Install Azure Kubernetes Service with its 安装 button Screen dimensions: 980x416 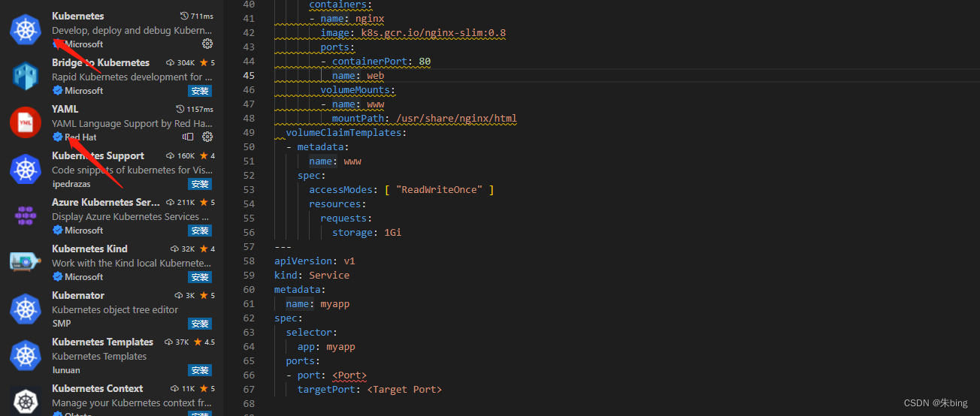click(x=200, y=231)
